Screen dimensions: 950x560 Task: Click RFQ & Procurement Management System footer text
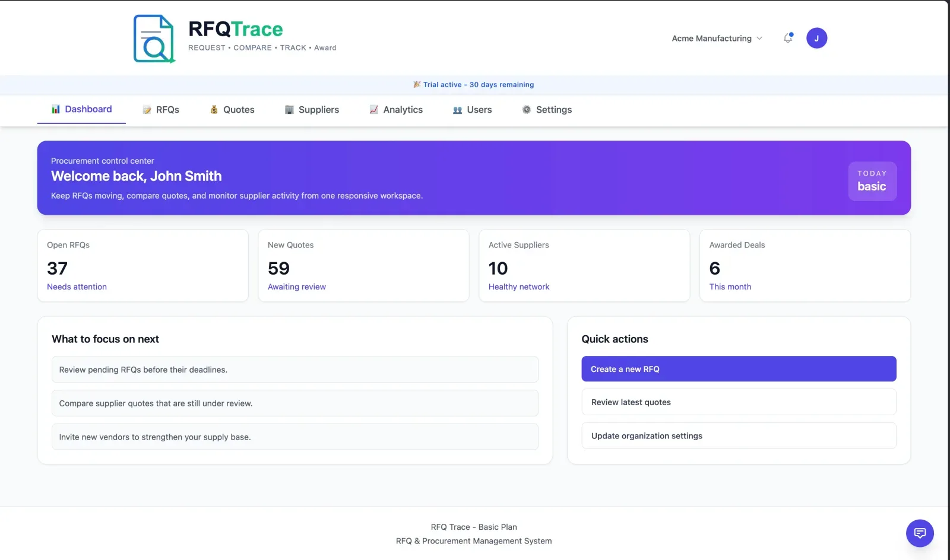(x=474, y=541)
